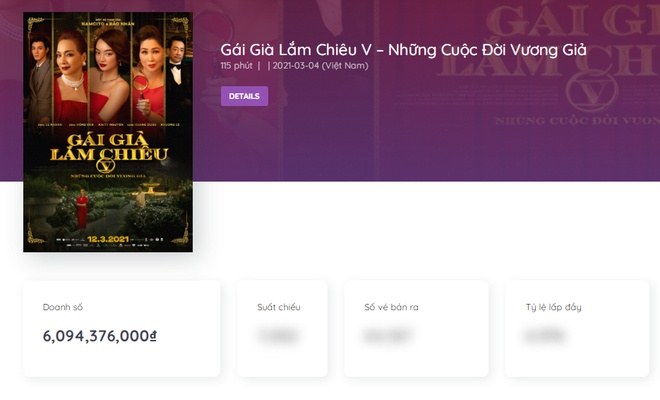Click the golden title text on the poster
The width and height of the screenshot is (660, 400).
tap(109, 147)
